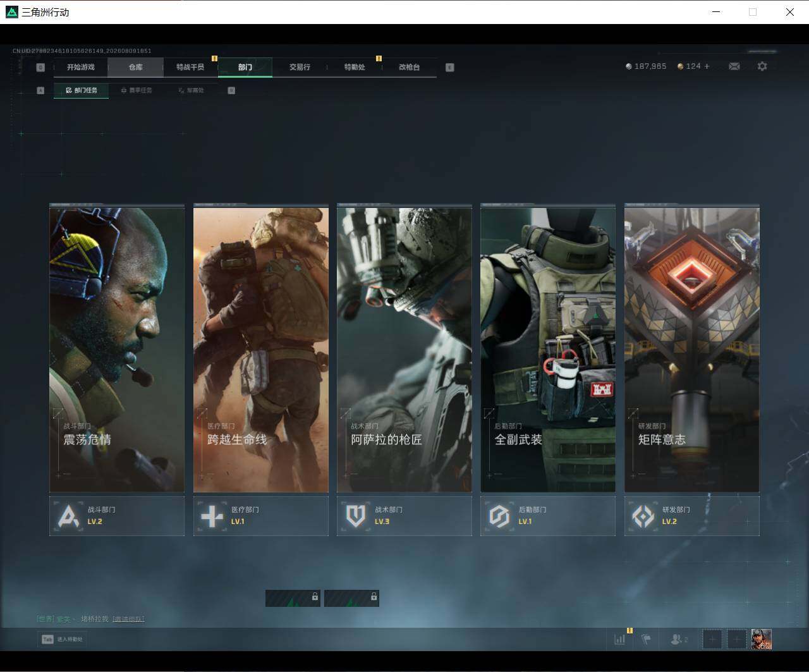Open the mail inbox envelope icon

(734, 66)
